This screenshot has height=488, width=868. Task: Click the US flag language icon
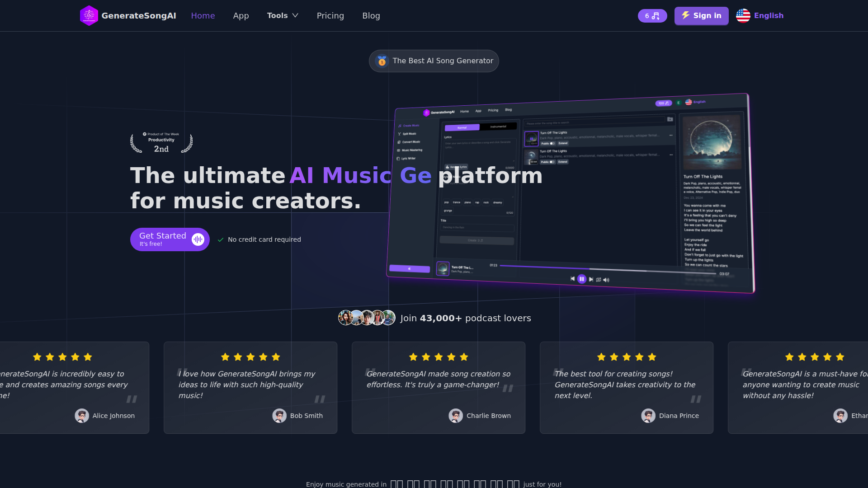click(x=743, y=16)
